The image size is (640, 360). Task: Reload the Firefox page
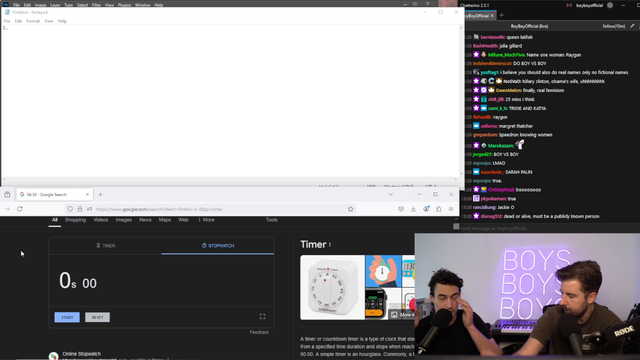point(20,209)
